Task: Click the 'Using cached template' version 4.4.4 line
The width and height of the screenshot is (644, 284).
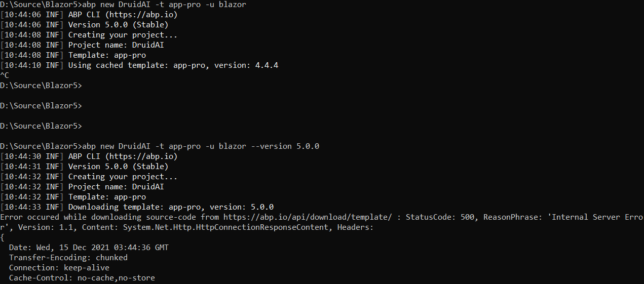Action: coord(173,65)
